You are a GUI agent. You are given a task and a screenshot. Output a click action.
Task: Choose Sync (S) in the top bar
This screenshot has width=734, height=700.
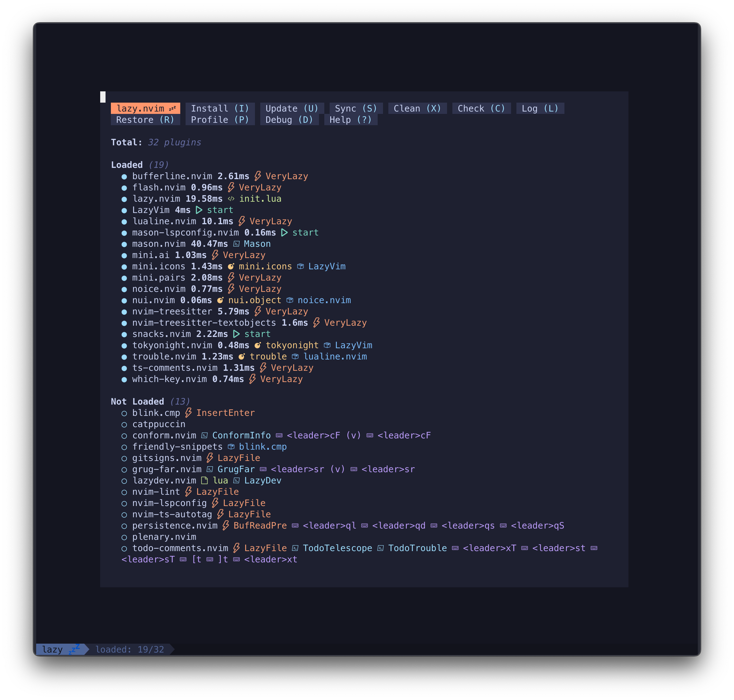coord(356,108)
